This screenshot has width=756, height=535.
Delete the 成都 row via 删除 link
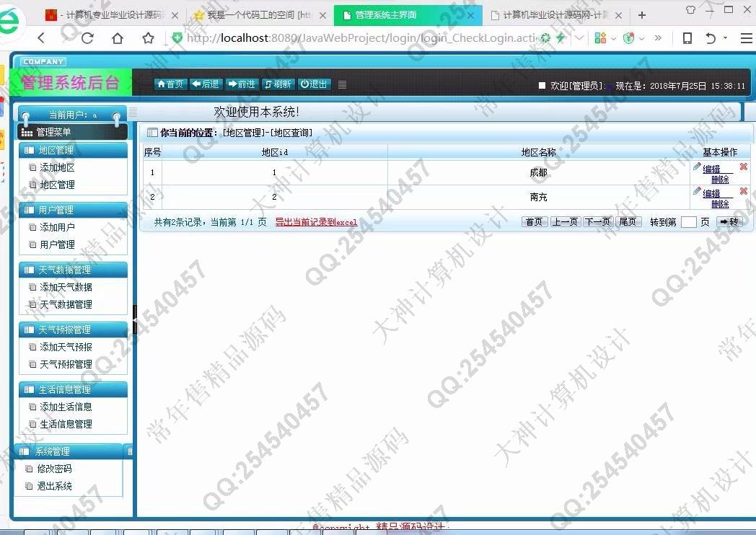[720, 180]
